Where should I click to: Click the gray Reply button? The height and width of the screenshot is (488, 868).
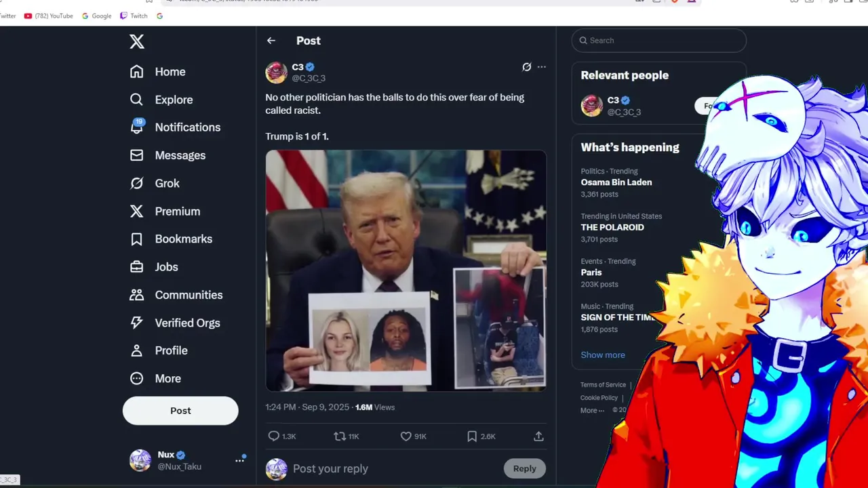(524, 468)
